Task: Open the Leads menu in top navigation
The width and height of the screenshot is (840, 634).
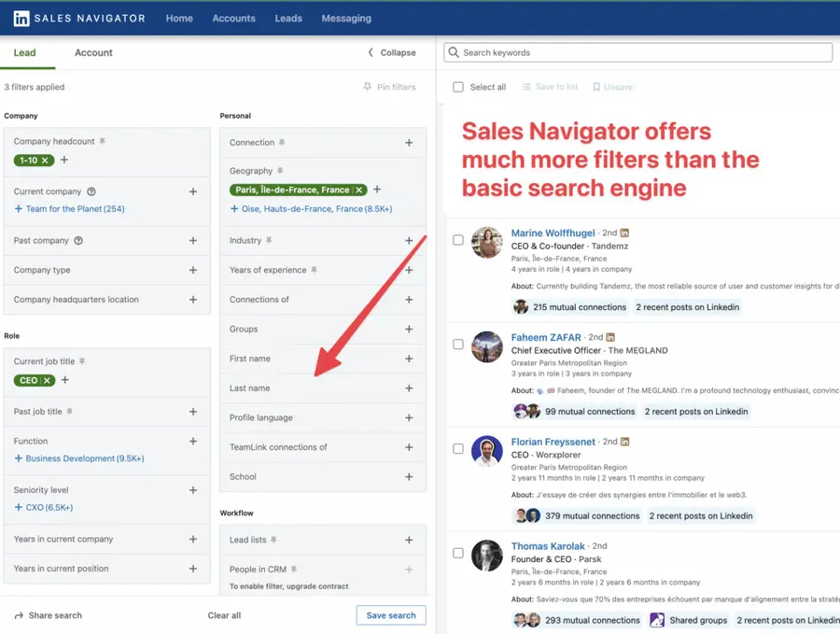Action: pos(288,18)
